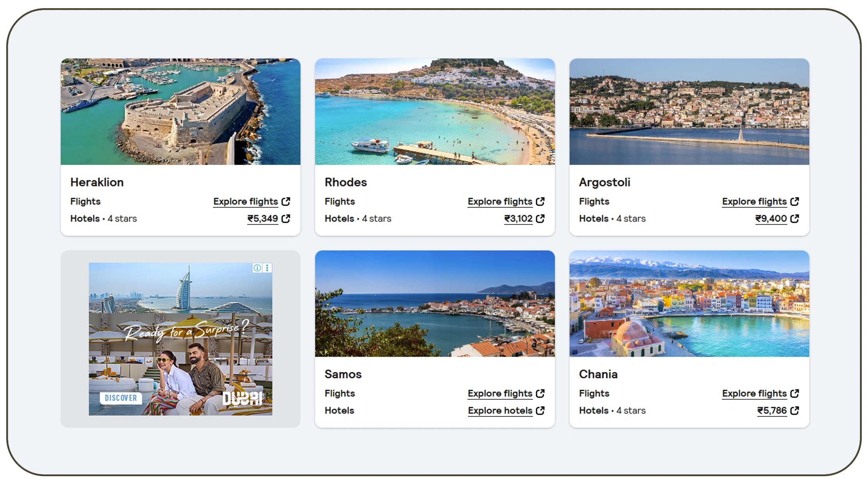Click the external-link icon beside Argostoli flights
Viewport: 868px width, 484px height.
click(x=794, y=201)
